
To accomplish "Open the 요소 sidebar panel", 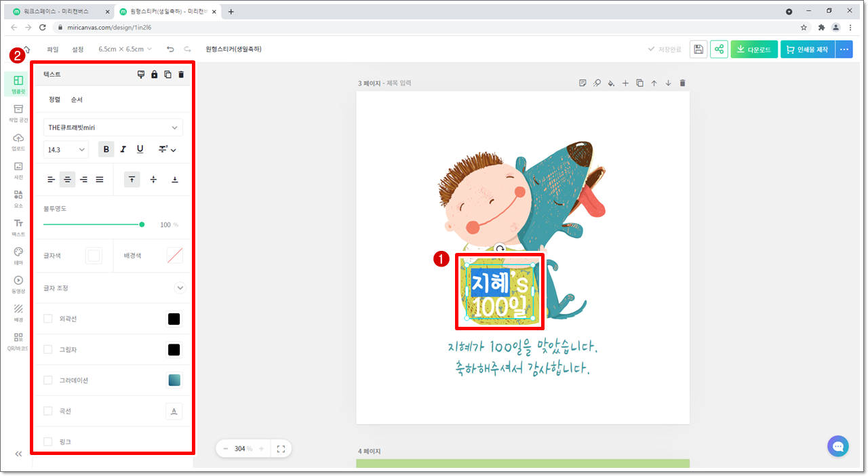I will pos(18,199).
